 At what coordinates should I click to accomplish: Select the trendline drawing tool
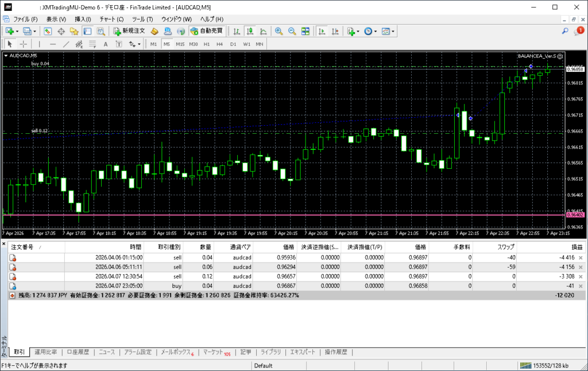66,44
